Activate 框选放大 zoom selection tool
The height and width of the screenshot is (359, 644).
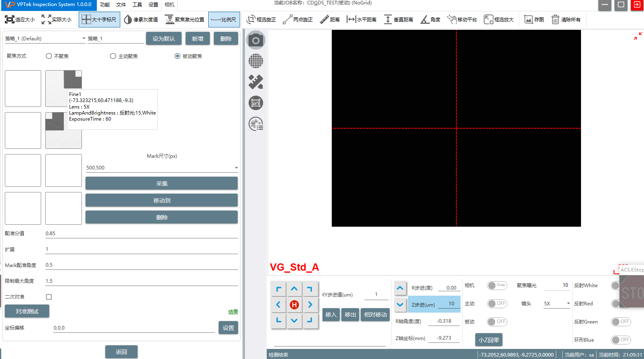click(x=498, y=19)
